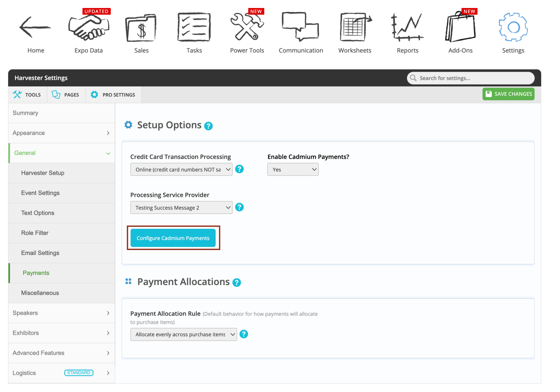Click the Communication speech bubbles icon
The width and height of the screenshot is (560, 392).
click(301, 27)
